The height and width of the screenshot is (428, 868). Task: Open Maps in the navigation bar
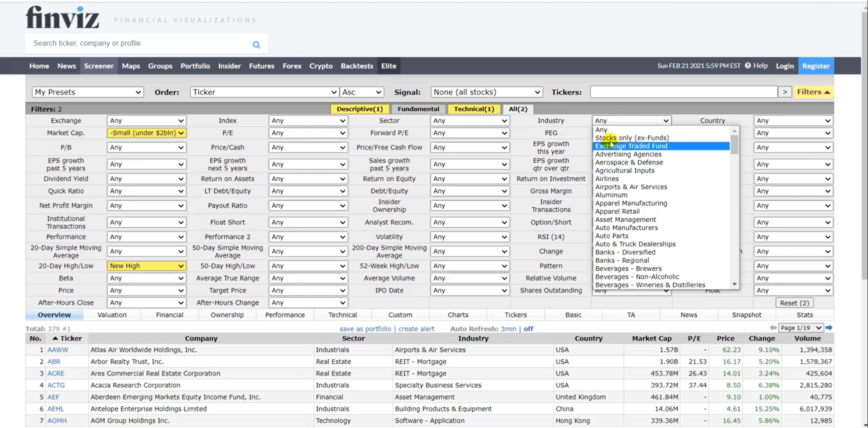(131, 66)
